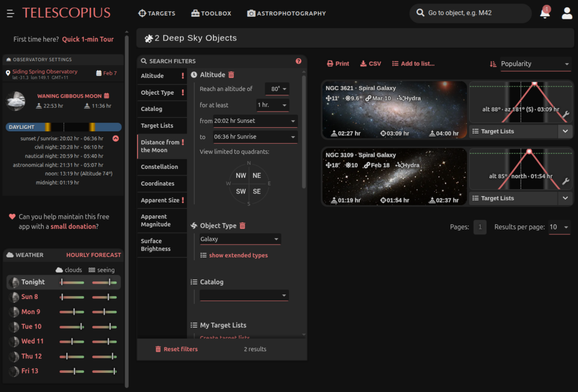This screenshot has height=392, width=578.
Task: Click the Tonight clouds forecast slider
Action: tap(72, 282)
